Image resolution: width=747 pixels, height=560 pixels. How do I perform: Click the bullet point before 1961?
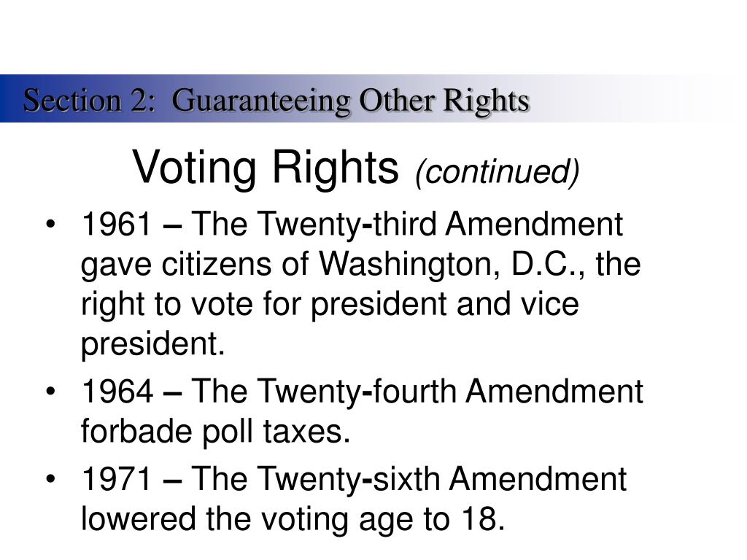click(51, 224)
